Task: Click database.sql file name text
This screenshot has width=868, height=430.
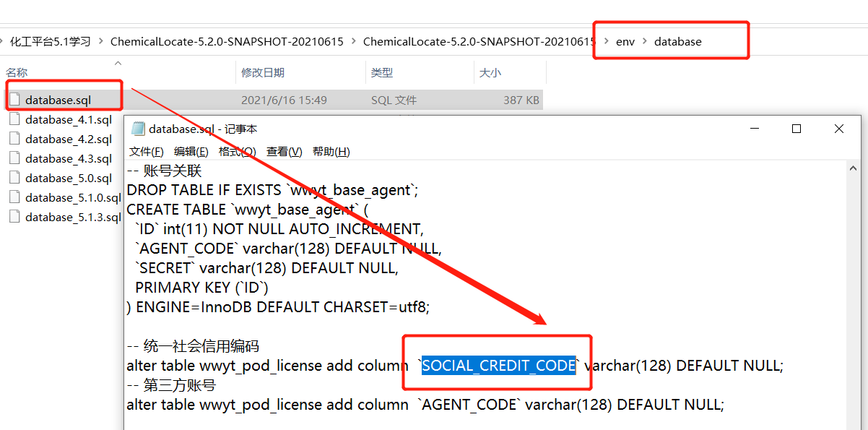Action: (x=58, y=100)
